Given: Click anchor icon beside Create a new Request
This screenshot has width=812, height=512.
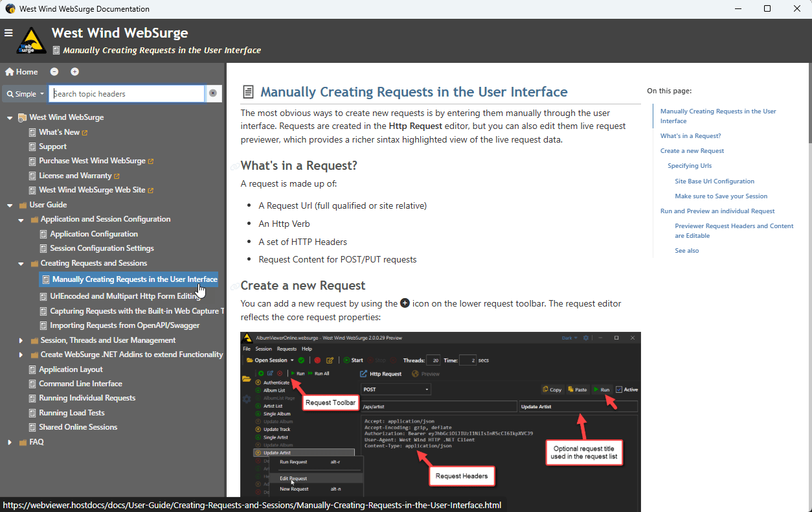Looking at the screenshot, I should [234, 287].
